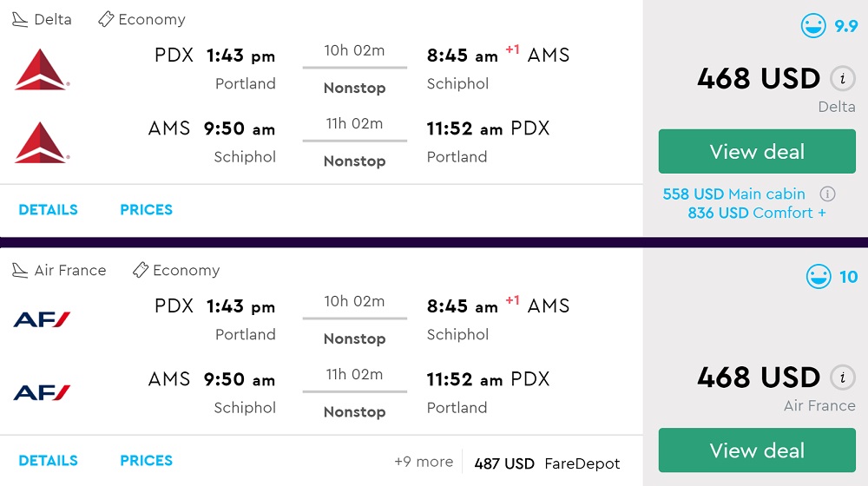Click the Air France logo on outbound flight
The height and width of the screenshot is (486, 868).
pyautogui.click(x=42, y=319)
